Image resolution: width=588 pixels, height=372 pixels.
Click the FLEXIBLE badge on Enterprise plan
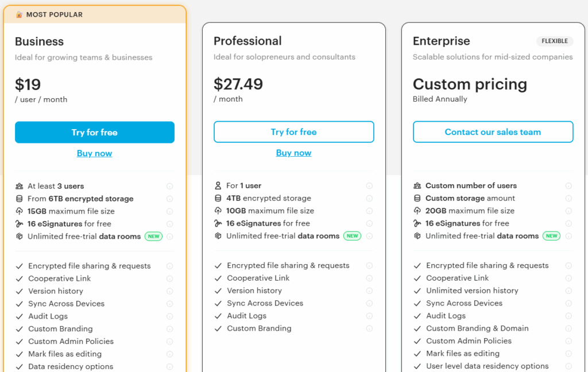coord(555,41)
